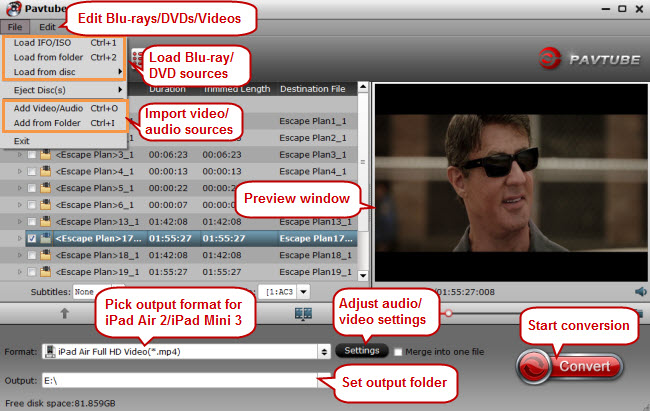Expand the Escape Plan>4_1 row triangle
The width and height of the screenshot is (650, 411).
(19, 171)
